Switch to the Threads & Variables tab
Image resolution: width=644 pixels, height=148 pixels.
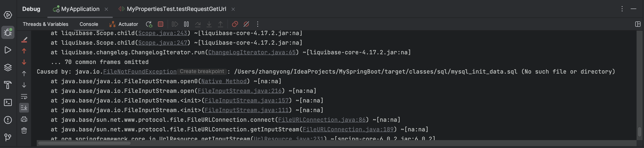click(45, 24)
